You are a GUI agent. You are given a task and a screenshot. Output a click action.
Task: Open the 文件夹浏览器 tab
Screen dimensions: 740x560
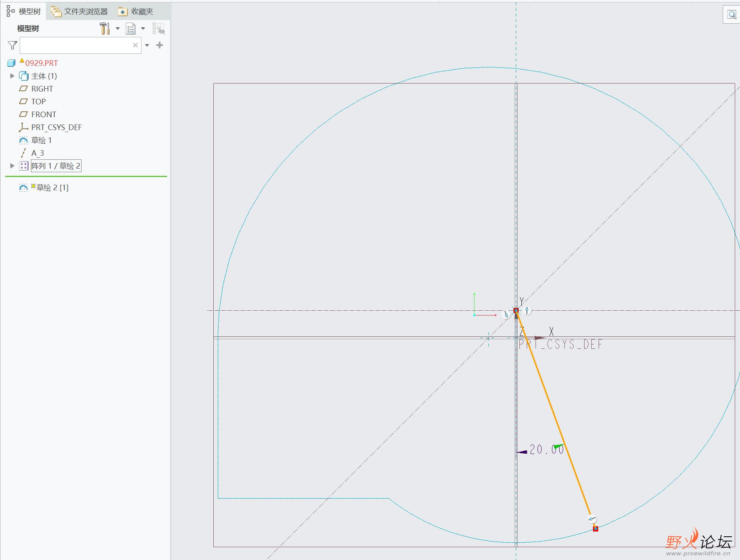coord(80,11)
